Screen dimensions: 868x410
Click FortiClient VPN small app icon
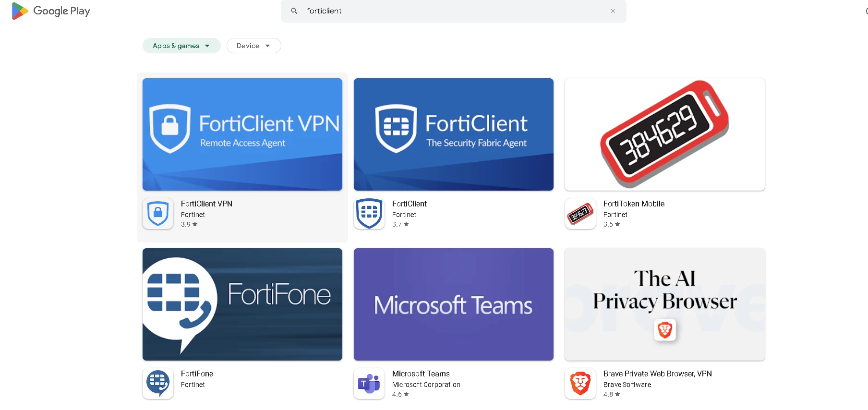pyautogui.click(x=158, y=214)
